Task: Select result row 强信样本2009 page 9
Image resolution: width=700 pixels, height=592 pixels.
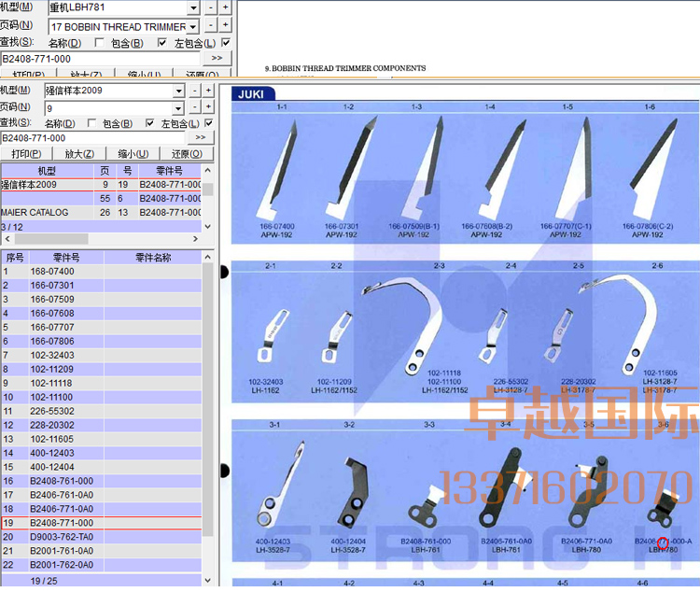Action: pyautogui.click(x=101, y=185)
